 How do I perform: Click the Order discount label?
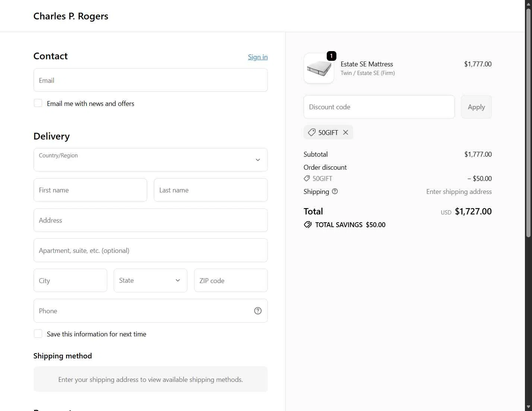coord(325,167)
